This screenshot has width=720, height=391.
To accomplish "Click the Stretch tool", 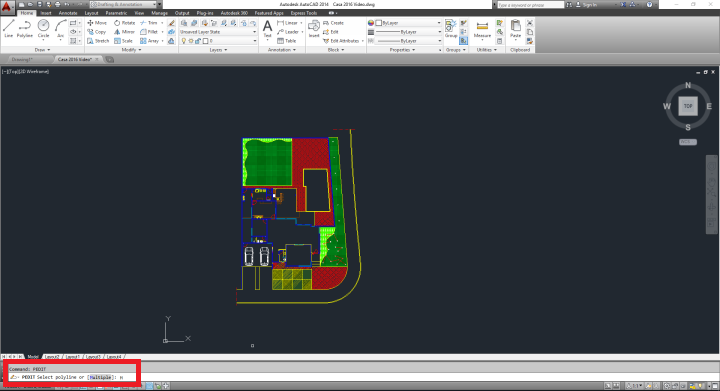I will (x=98, y=41).
